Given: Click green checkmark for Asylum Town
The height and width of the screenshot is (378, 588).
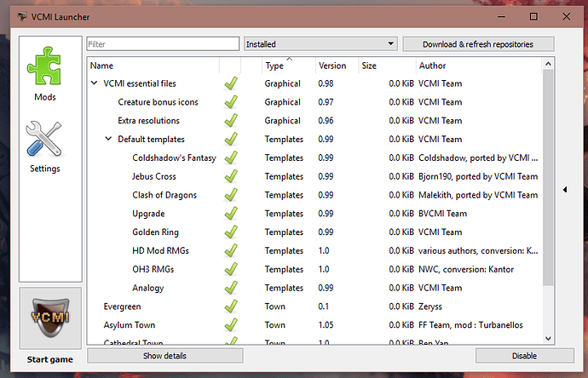Looking at the screenshot, I should pos(231,325).
